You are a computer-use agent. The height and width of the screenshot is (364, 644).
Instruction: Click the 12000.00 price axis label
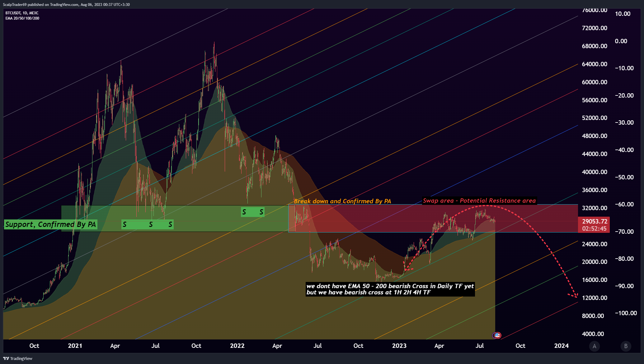point(595,298)
